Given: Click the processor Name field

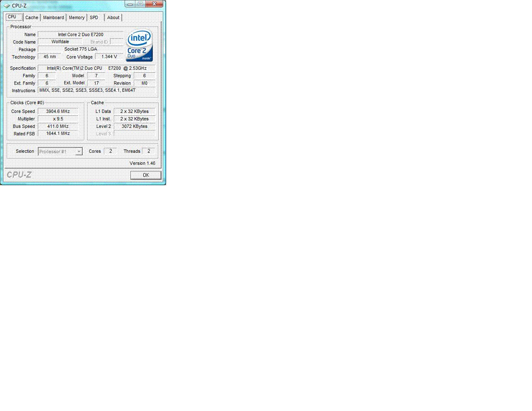Looking at the screenshot, I should coord(81,34).
